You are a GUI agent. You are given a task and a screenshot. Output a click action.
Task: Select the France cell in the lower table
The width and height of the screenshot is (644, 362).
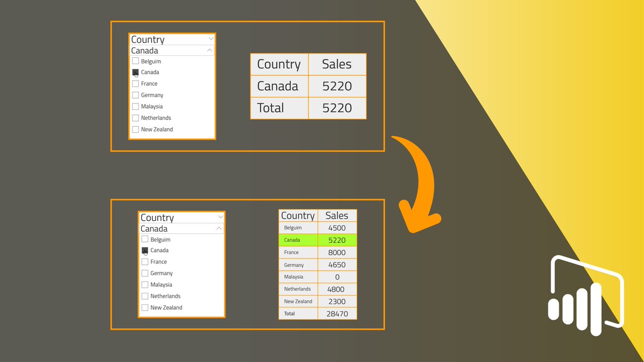point(298,253)
